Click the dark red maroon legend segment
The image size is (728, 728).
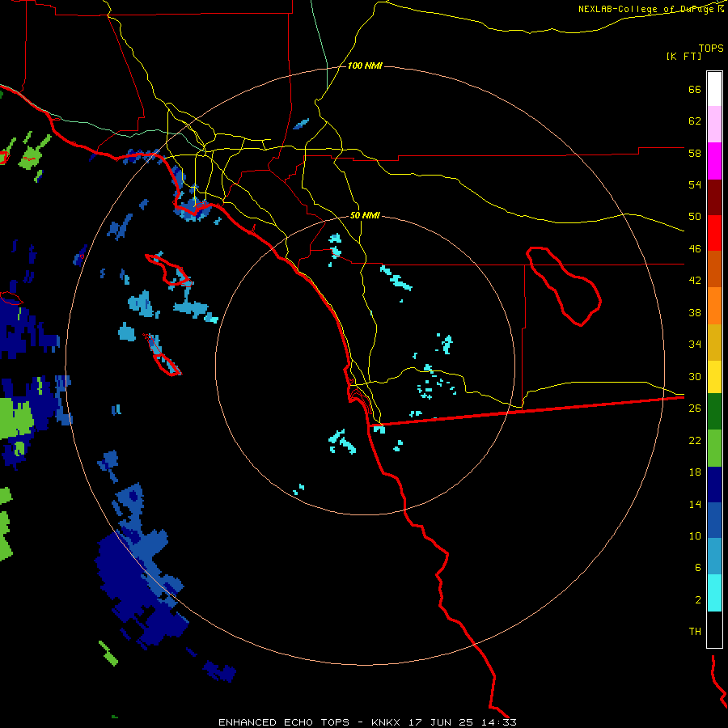(x=714, y=197)
